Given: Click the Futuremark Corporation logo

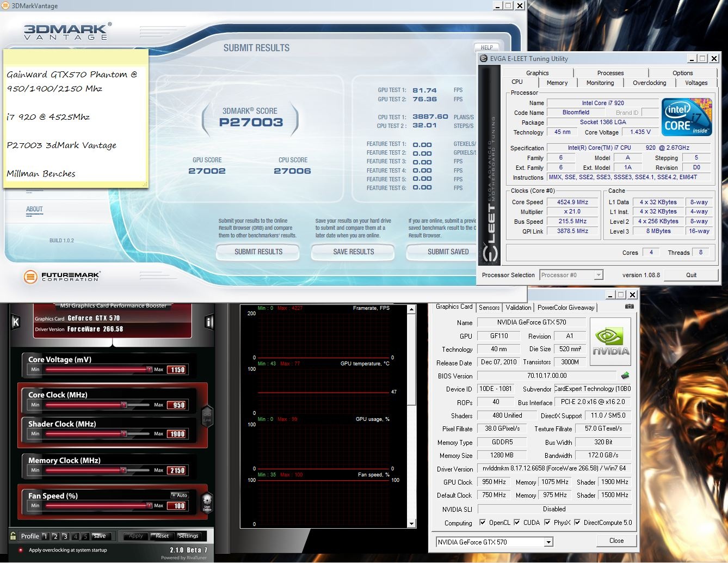Looking at the screenshot, I should pyautogui.click(x=61, y=277).
